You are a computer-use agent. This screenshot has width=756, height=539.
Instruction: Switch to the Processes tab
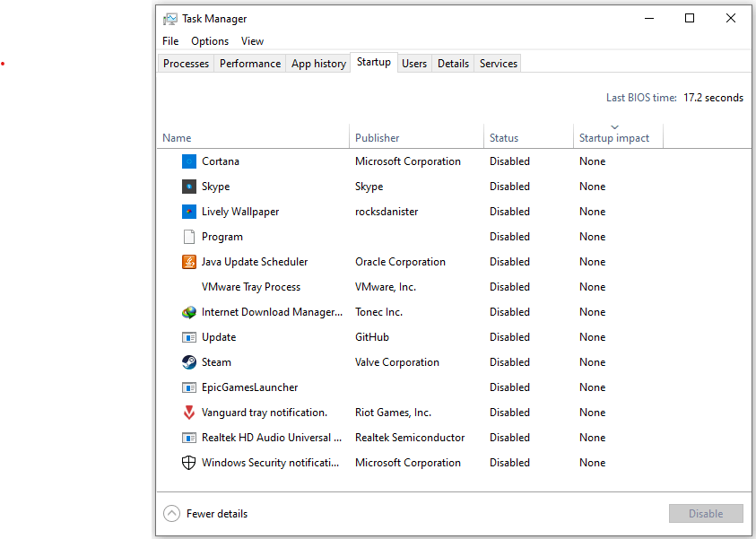coord(187,64)
